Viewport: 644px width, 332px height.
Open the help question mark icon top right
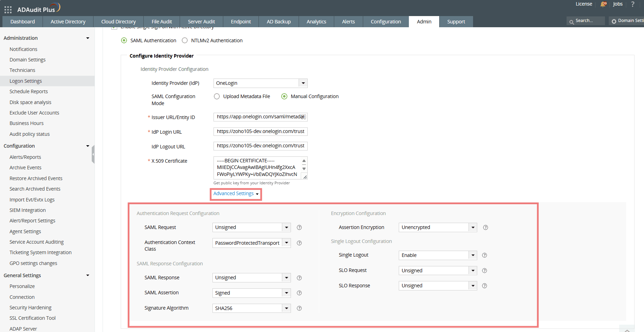click(x=633, y=4)
